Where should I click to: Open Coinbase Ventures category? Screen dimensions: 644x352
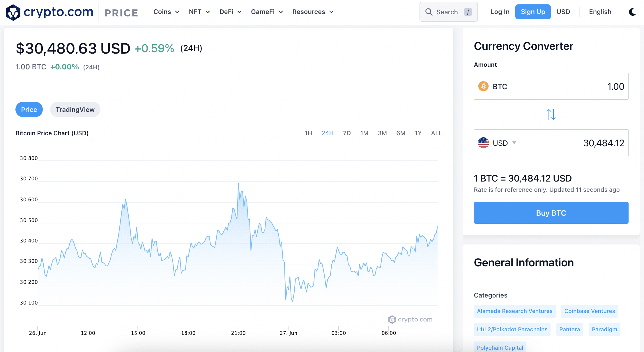(x=590, y=311)
